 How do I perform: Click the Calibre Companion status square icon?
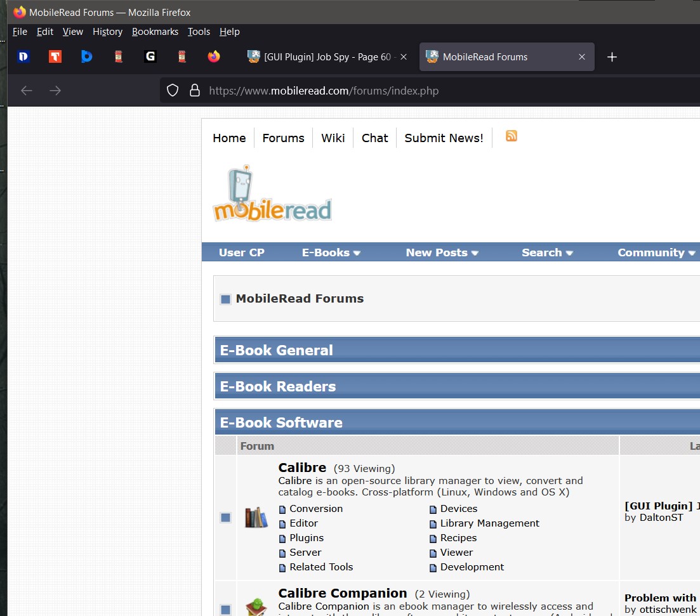point(225,609)
